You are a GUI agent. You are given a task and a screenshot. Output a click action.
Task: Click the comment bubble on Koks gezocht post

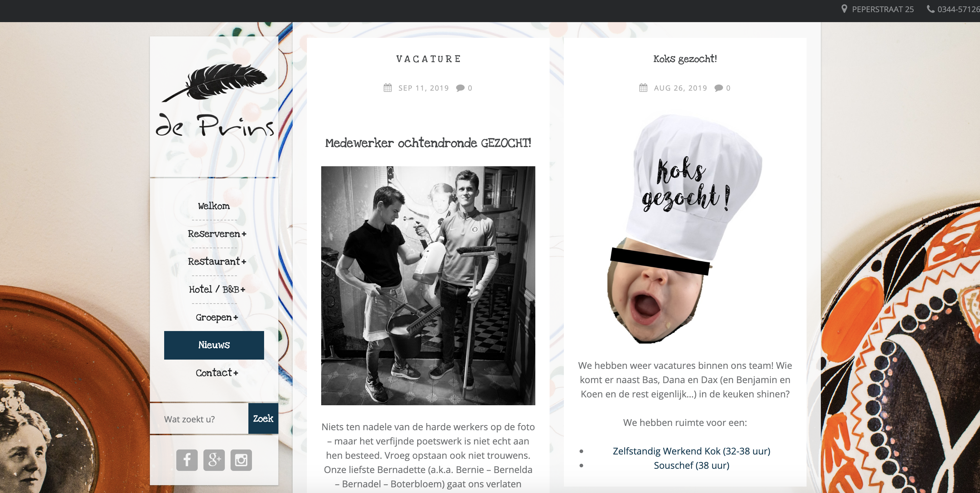(718, 88)
